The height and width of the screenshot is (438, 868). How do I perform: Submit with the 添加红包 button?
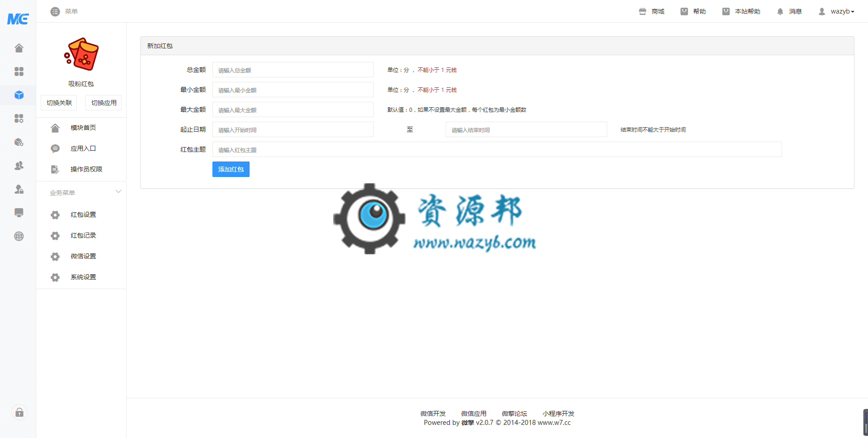pyautogui.click(x=231, y=169)
